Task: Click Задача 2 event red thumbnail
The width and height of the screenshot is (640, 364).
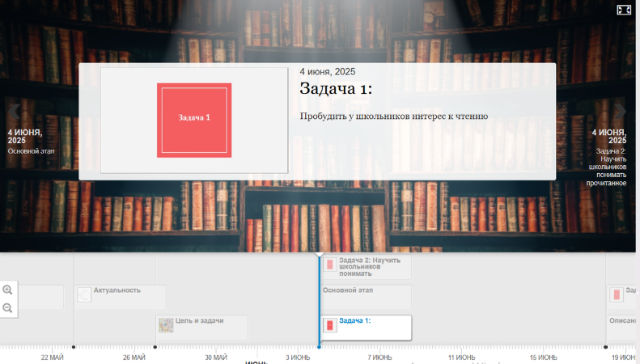Action: click(x=330, y=265)
